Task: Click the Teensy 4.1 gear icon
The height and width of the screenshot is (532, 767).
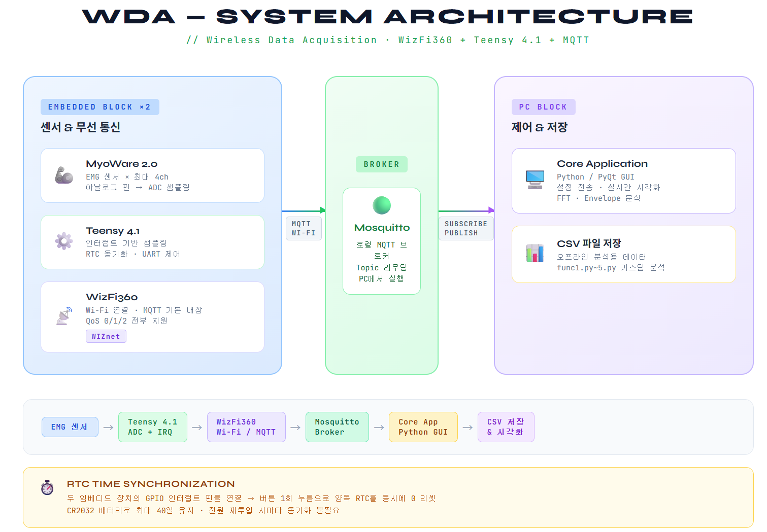Action: pyautogui.click(x=64, y=241)
